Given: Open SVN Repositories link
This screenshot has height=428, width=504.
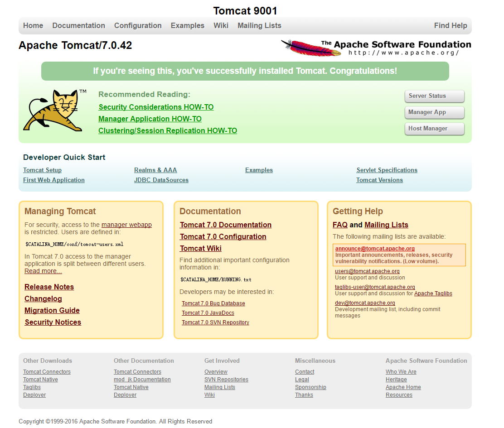Looking at the screenshot, I should pos(226,380).
